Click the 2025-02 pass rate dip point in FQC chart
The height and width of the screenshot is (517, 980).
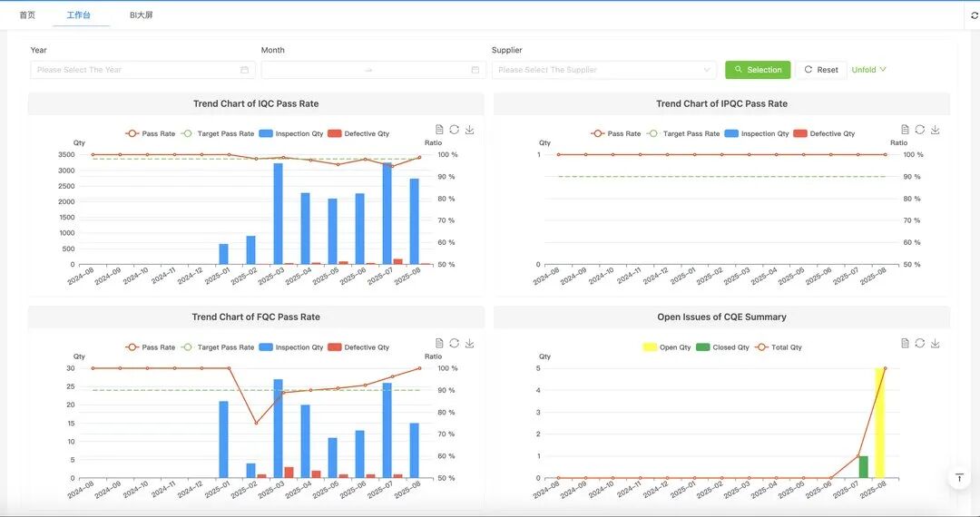[256, 424]
